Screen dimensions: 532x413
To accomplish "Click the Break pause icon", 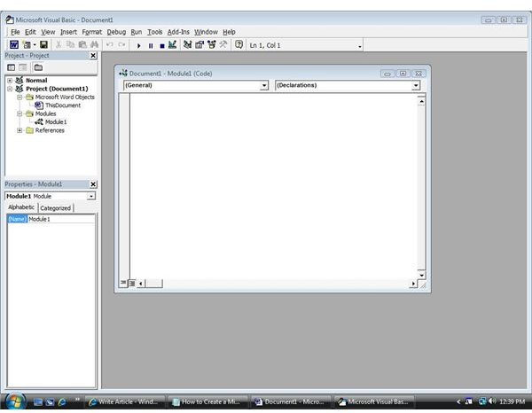I will pyautogui.click(x=151, y=45).
